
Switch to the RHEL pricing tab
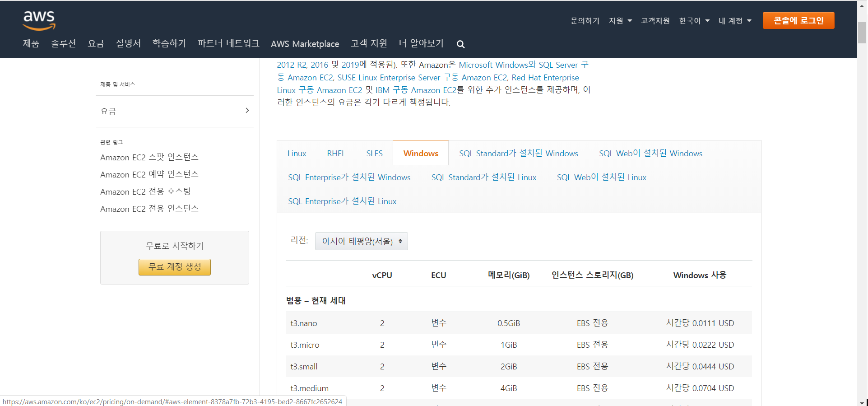pyautogui.click(x=336, y=154)
